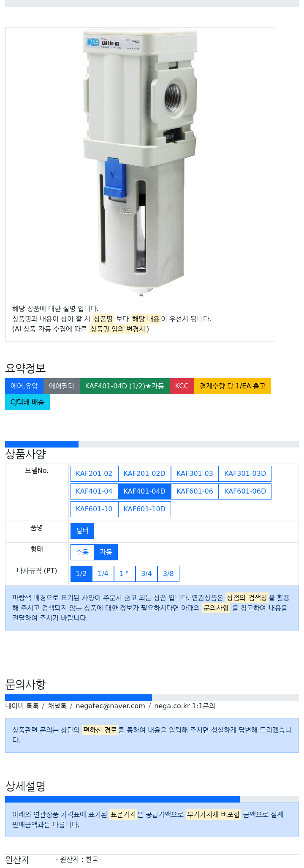Select model KAF201-02
This screenshot has width=304, height=868.
(x=94, y=474)
